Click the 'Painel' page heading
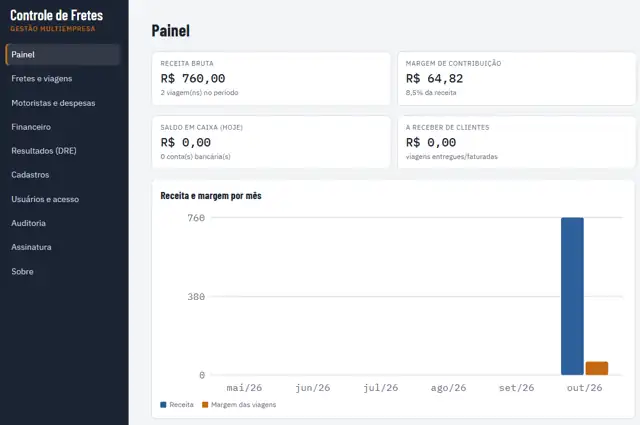 pos(171,31)
